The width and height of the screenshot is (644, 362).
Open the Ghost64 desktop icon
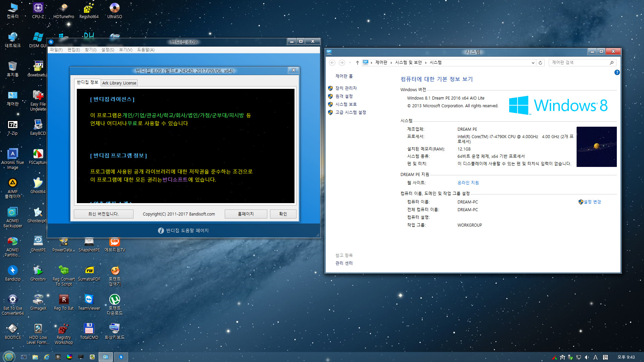(38, 186)
